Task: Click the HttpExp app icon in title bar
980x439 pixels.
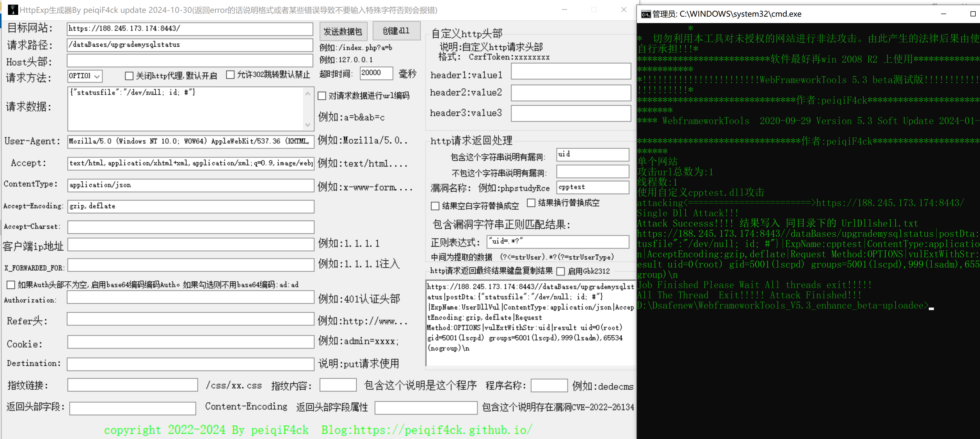Action: 13,10
